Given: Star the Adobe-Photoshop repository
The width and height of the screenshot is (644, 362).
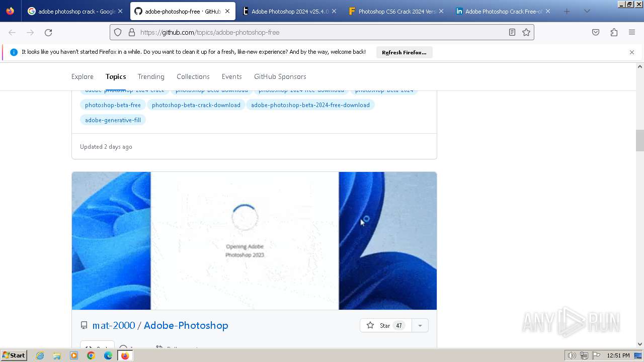Looking at the screenshot, I should click(x=385, y=325).
